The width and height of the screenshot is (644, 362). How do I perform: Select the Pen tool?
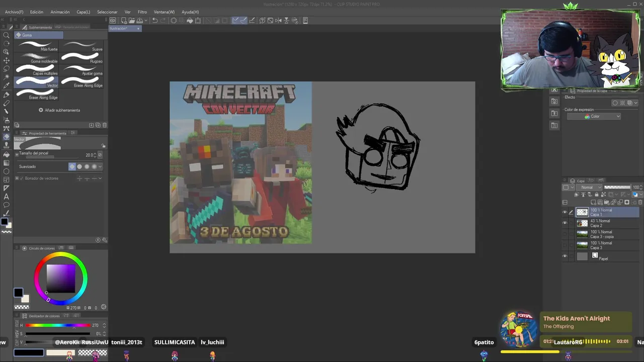[x=6, y=95]
